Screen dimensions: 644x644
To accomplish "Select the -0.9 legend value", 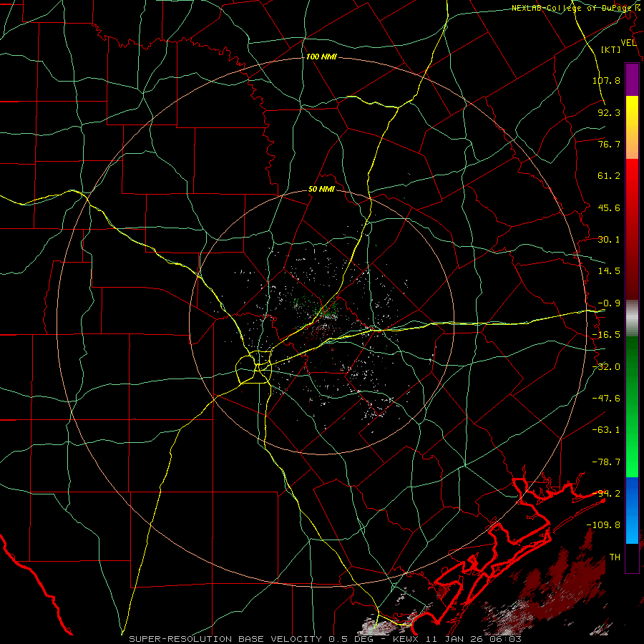I will pyautogui.click(x=609, y=303).
